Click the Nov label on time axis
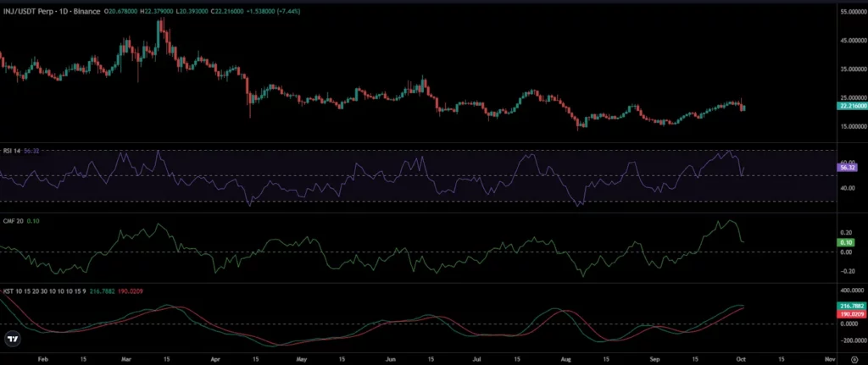This screenshot has height=365, width=868. [x=829, y=358]
